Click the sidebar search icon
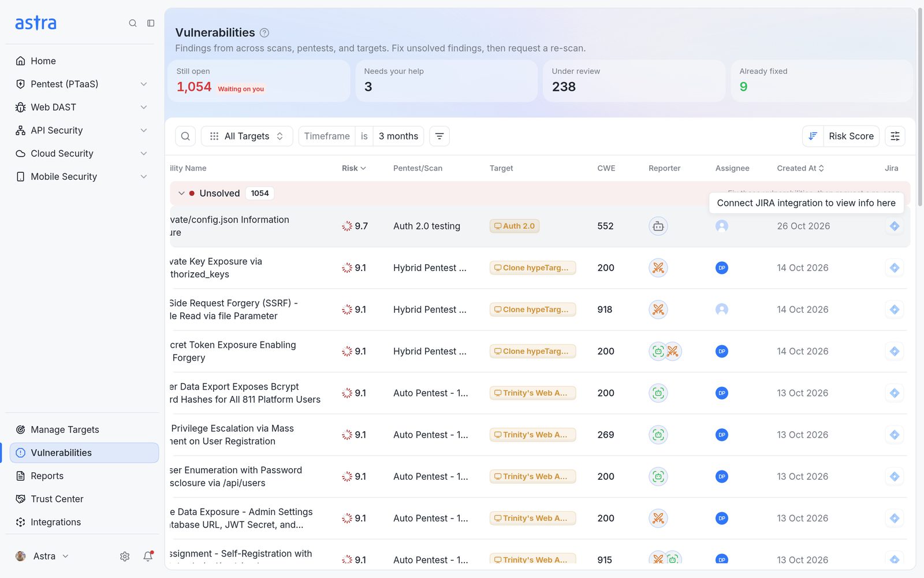The height and width of the screenshot is (578, 924). point(133,23)
